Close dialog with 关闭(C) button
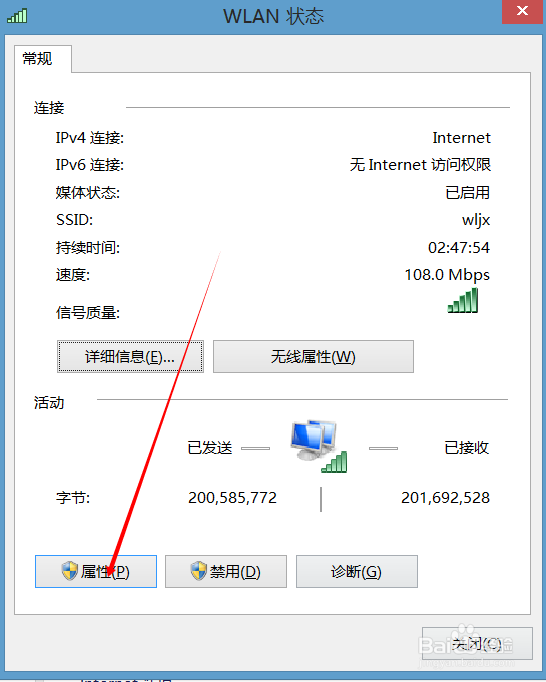Image resolution: width=546 pixels, height=682 pixels. click(477, 644)
